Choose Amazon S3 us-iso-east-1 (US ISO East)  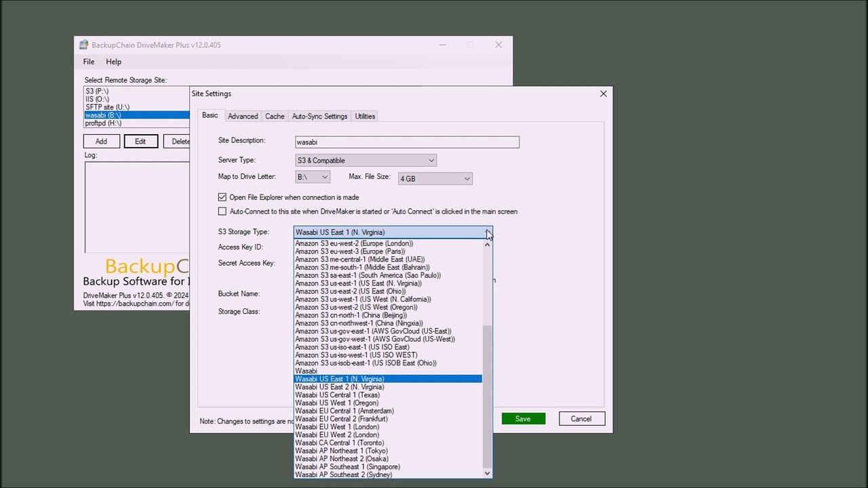[388, 347]
